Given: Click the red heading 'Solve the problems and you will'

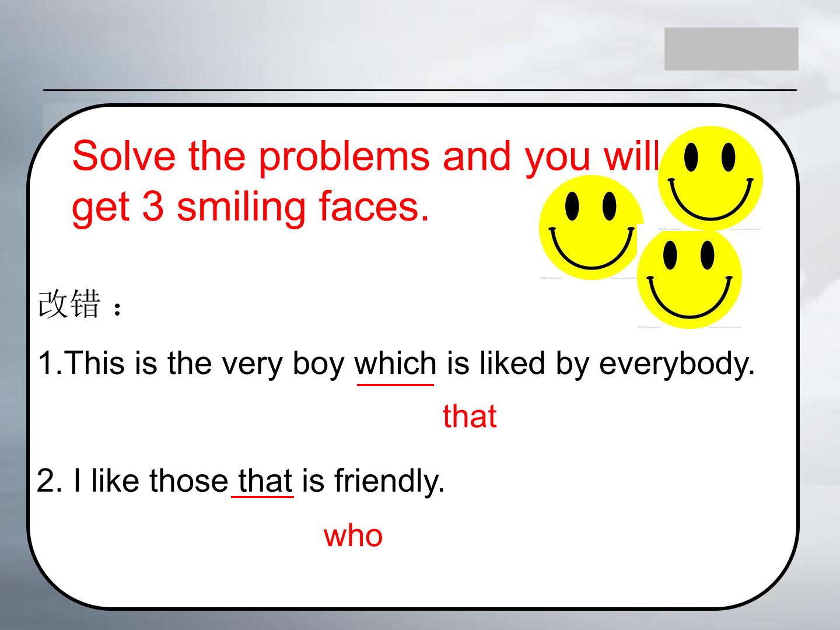Looking at the screenshot, I should pyautogui.click(x=366, y=156).
